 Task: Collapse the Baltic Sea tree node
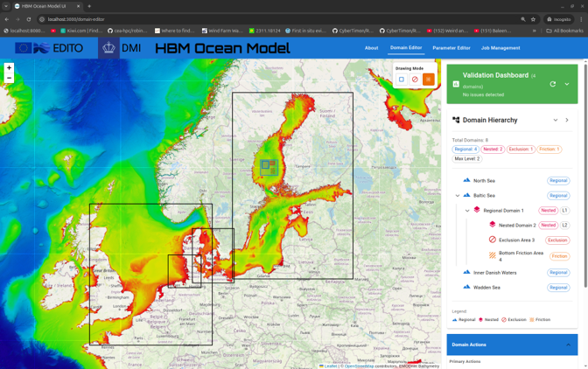pos(458,196)
